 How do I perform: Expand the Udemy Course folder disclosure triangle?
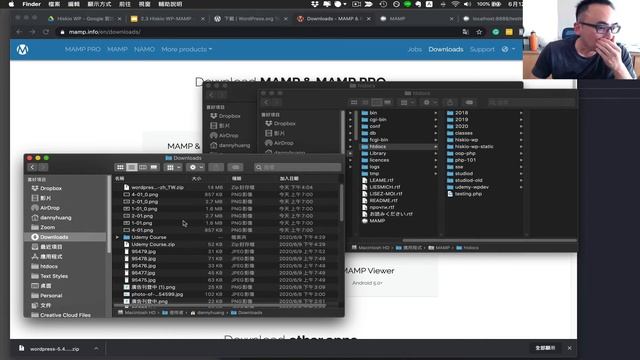click(117, 237)
